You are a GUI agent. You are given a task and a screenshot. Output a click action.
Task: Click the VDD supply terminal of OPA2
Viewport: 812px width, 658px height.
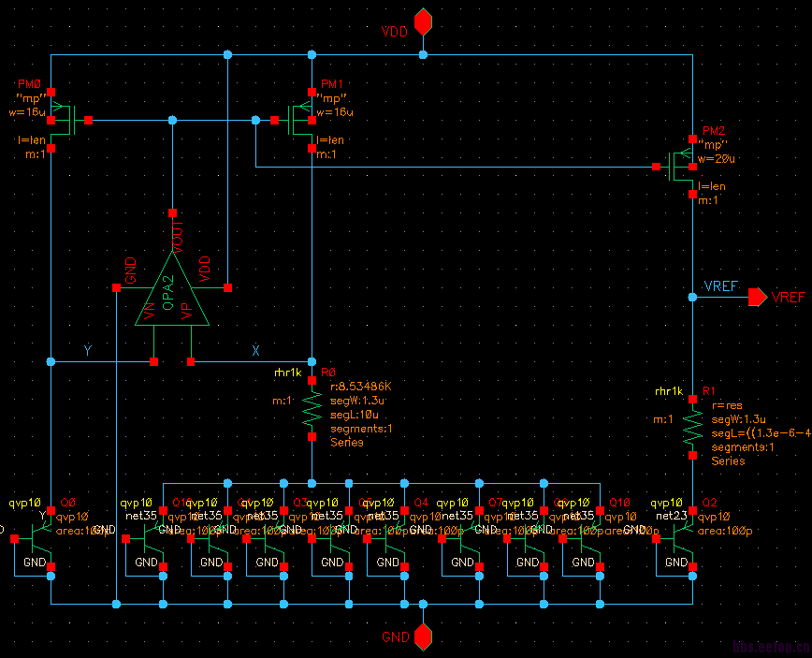pyautogui.click(x=228, y=287)
